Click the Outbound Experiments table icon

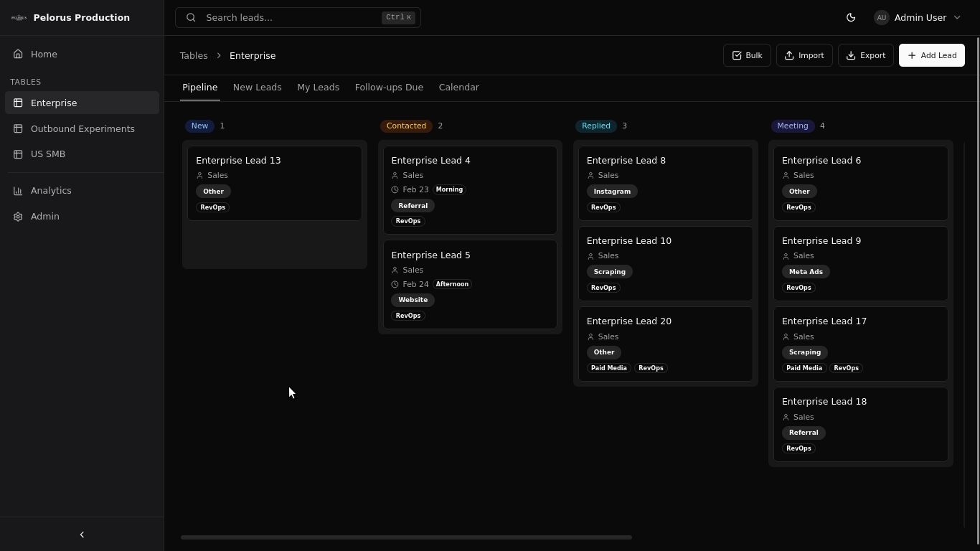tap(18, 128)
